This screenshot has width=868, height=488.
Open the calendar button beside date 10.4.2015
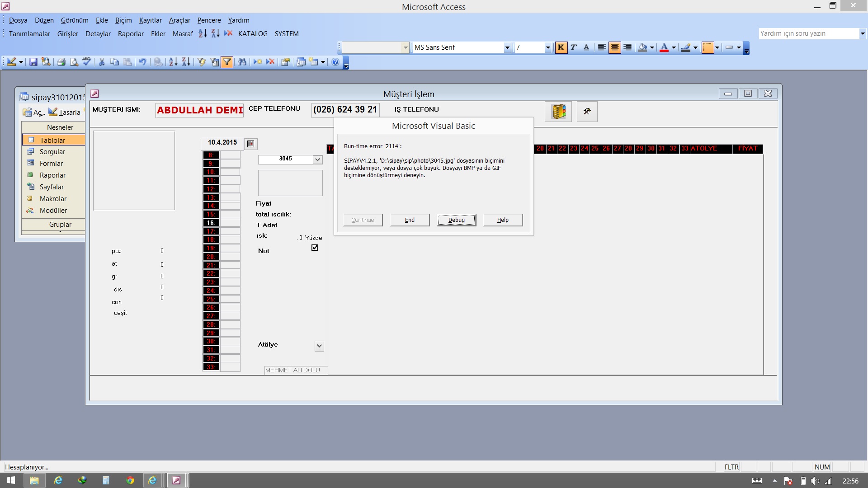tap(251, 144)
